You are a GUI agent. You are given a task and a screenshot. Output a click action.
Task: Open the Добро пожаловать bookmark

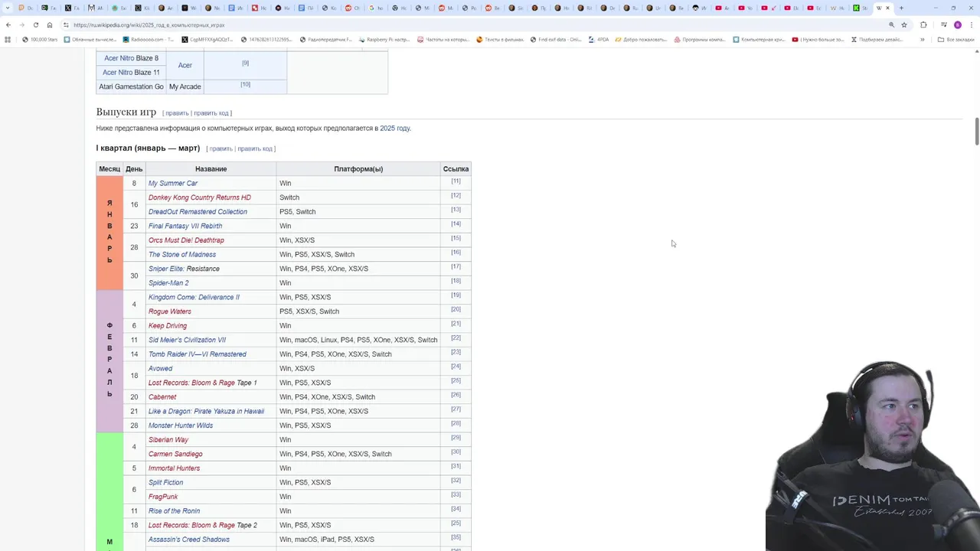click(642, 39)
